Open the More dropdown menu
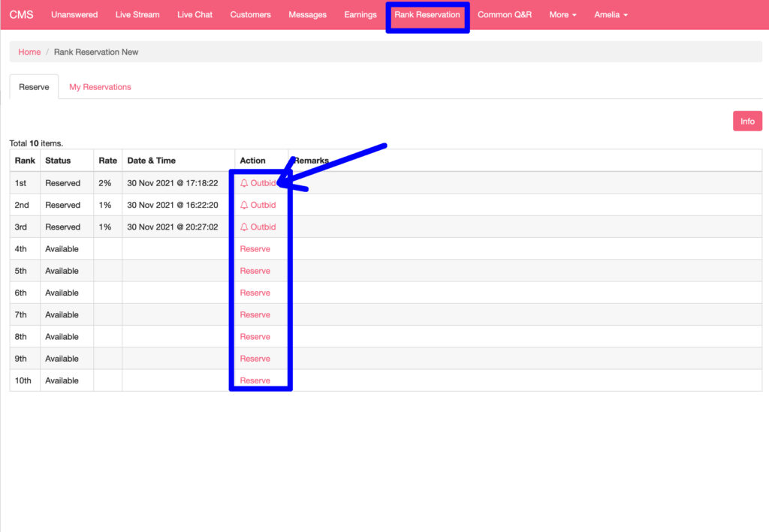Image resolution: width=769 pixels, height=532 pixels. tap(562, 15)
